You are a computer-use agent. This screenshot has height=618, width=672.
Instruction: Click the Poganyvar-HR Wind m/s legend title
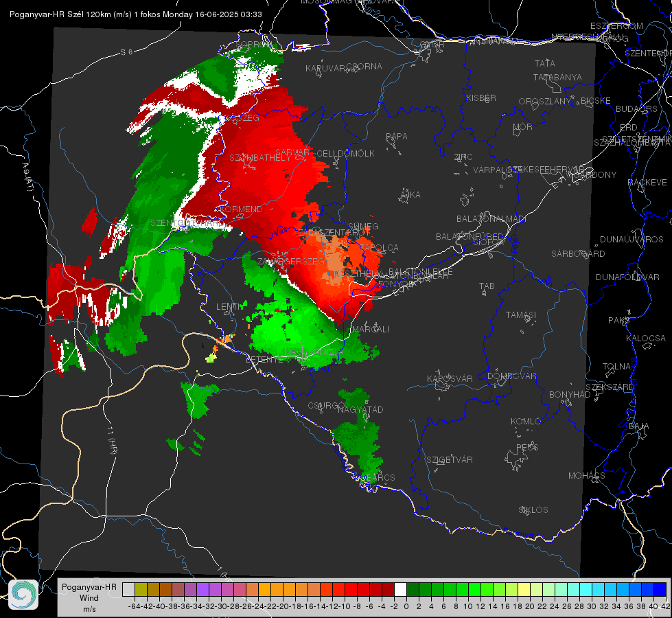tap(89, 598)
